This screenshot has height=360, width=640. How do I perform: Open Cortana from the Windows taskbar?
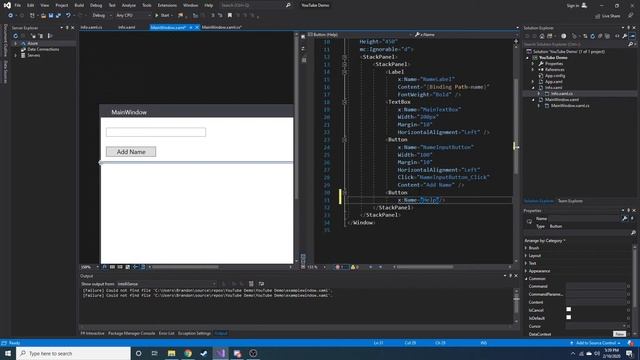tap(138, 353)
